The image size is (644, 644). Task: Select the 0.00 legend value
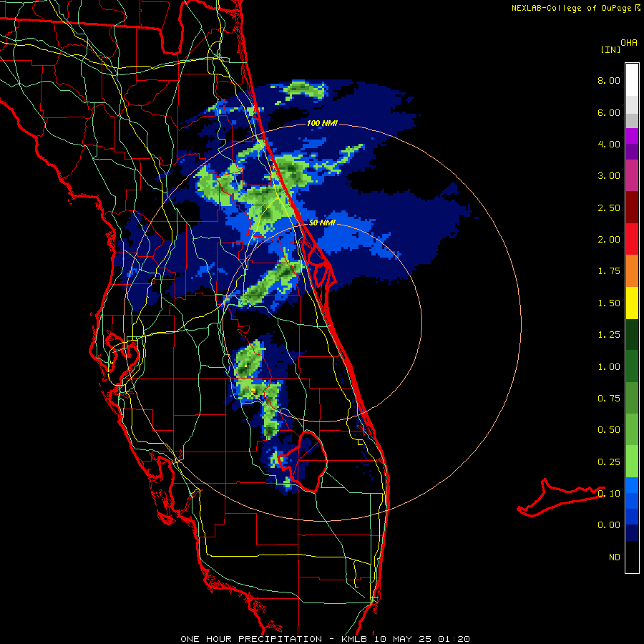coord(609,525)
